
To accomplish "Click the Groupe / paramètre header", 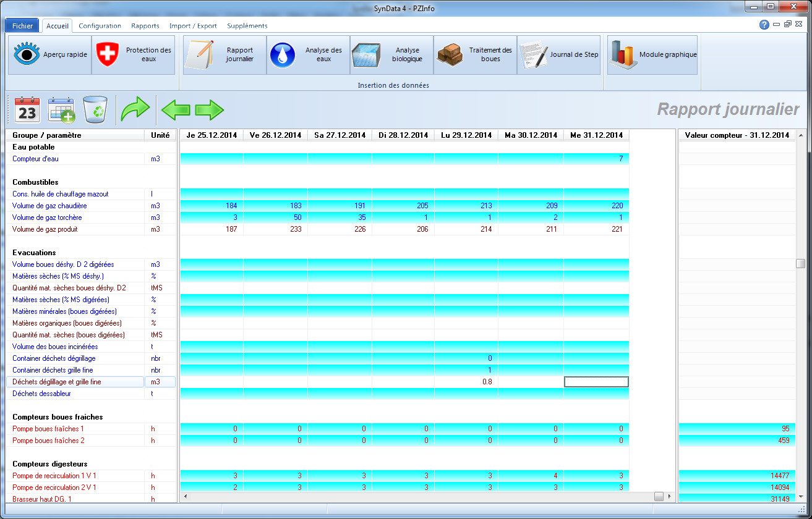I will tap(75, 135).
